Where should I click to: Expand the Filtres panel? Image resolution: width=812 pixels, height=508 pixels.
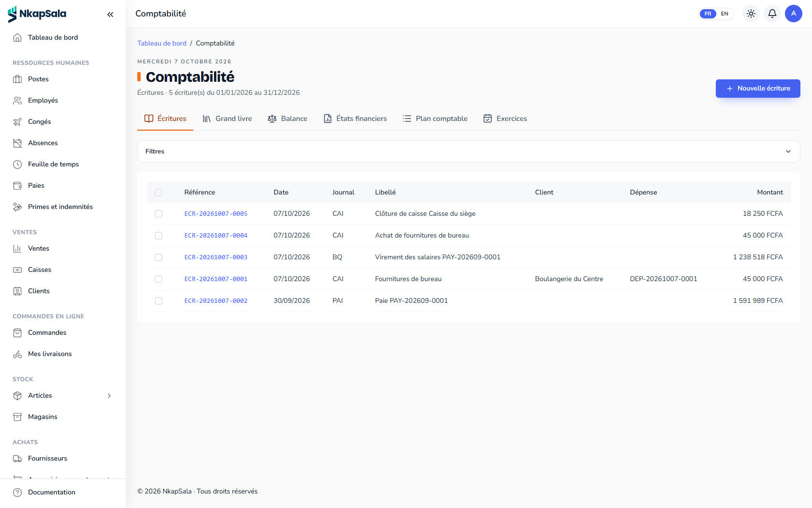468,151
